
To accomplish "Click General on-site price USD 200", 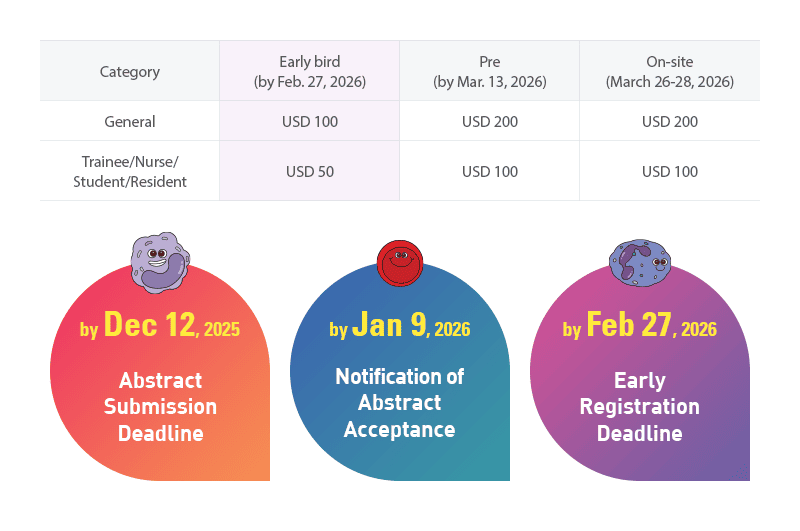I will click(x=669, y=121).
